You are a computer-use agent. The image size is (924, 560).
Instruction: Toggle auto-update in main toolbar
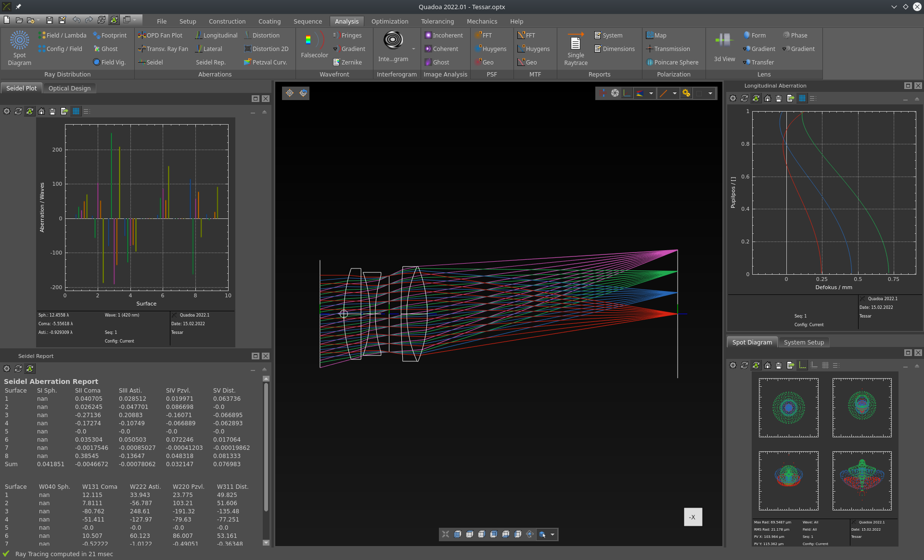pos(114,20)
